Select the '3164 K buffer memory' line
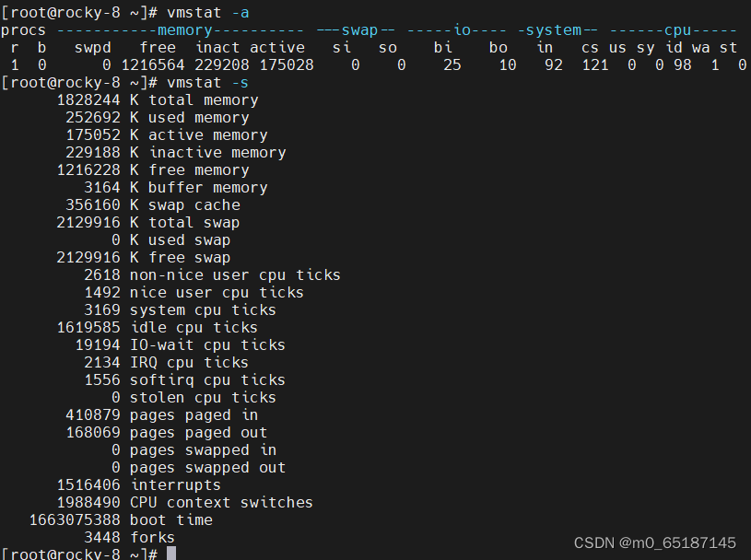 pos(176,187)
